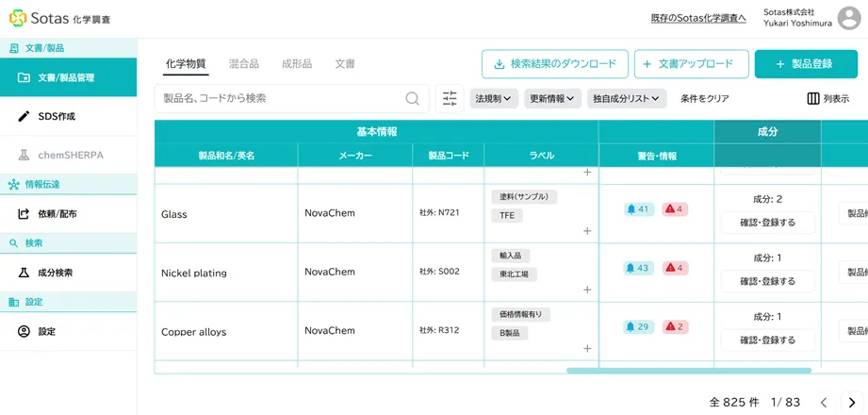
Task: Click NovaChem maker in Glass row
Action: click(x=330, y=213)
